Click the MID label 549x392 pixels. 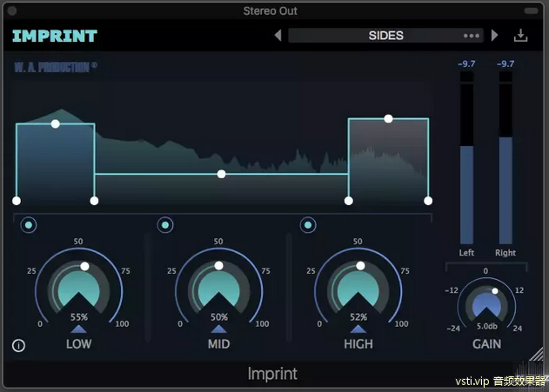[219, 344]
